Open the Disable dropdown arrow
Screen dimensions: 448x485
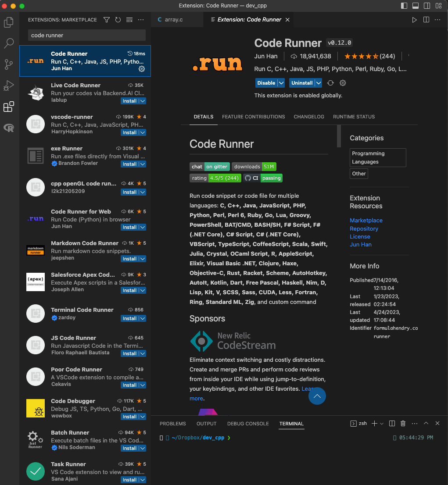click(x=281, y=83)
